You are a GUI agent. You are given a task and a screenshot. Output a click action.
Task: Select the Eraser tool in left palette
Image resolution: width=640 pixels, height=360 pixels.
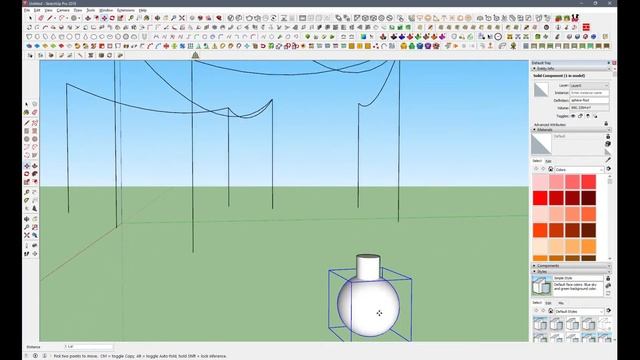pos(35,112)
